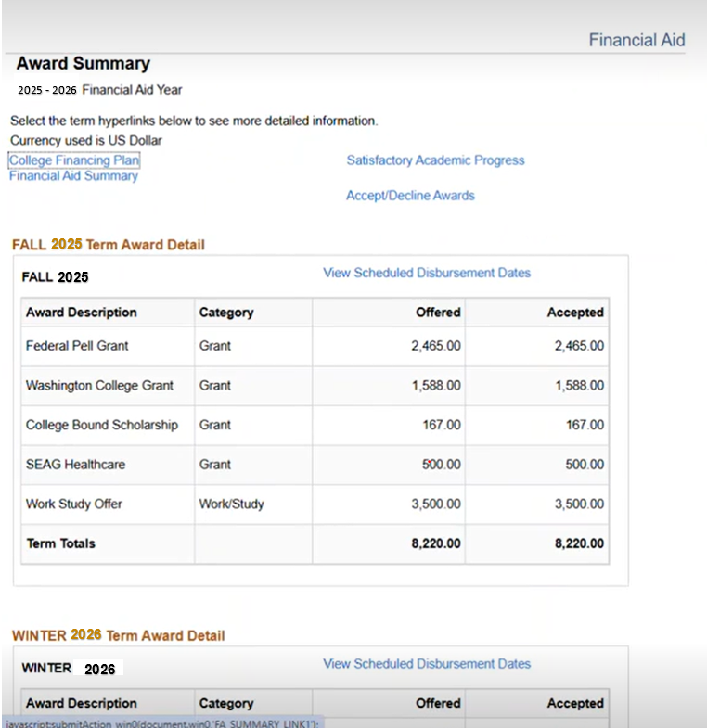Click the Award Summary page title
Screen dimensions: 707x728
(84, 64)
